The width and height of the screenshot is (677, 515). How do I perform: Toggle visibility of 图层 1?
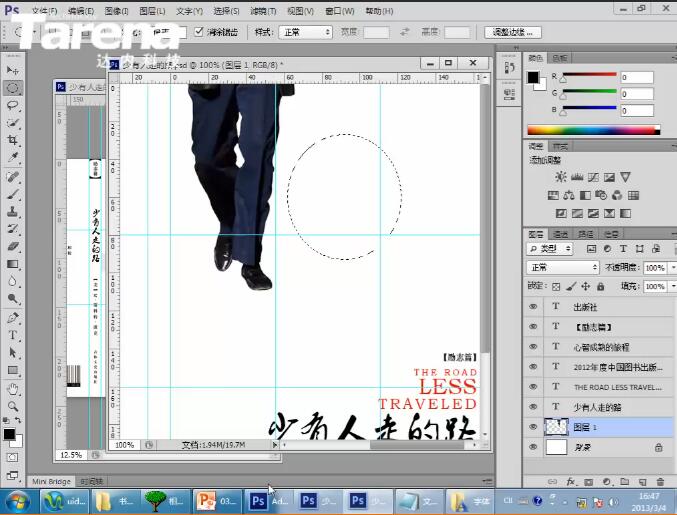tap(533, 427)
